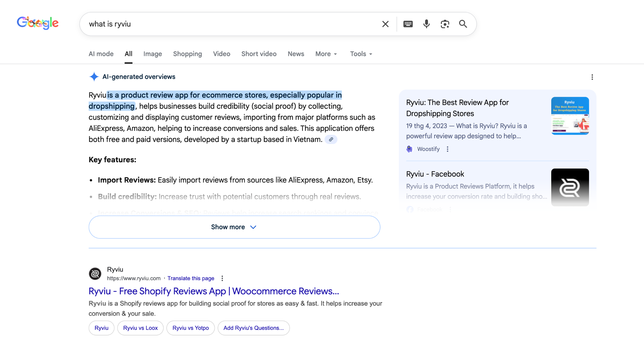This screenshot has width=644, height=344.
Task: Open the Tools dropdown
Action: [361, 54]
